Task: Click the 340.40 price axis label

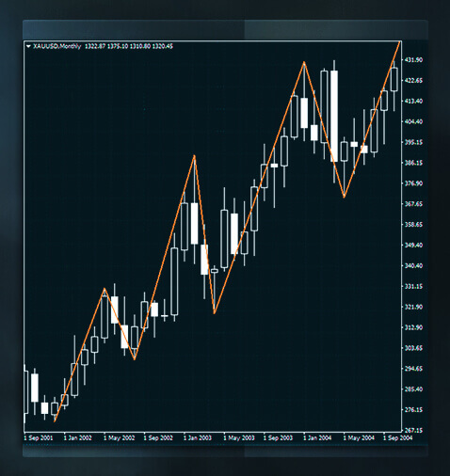Action: (413, 265)
